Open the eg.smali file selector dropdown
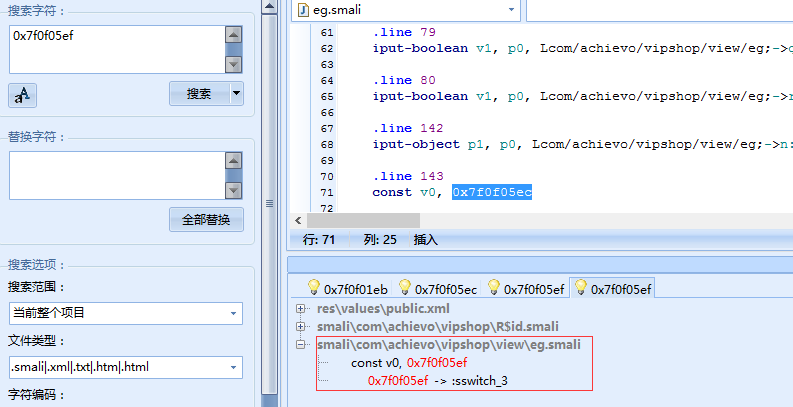 coord(512,10)
